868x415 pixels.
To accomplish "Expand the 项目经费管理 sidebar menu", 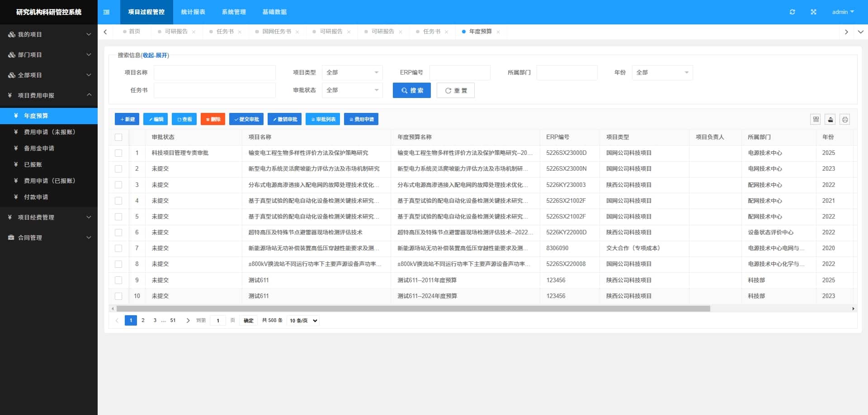I will coord(49,217).
